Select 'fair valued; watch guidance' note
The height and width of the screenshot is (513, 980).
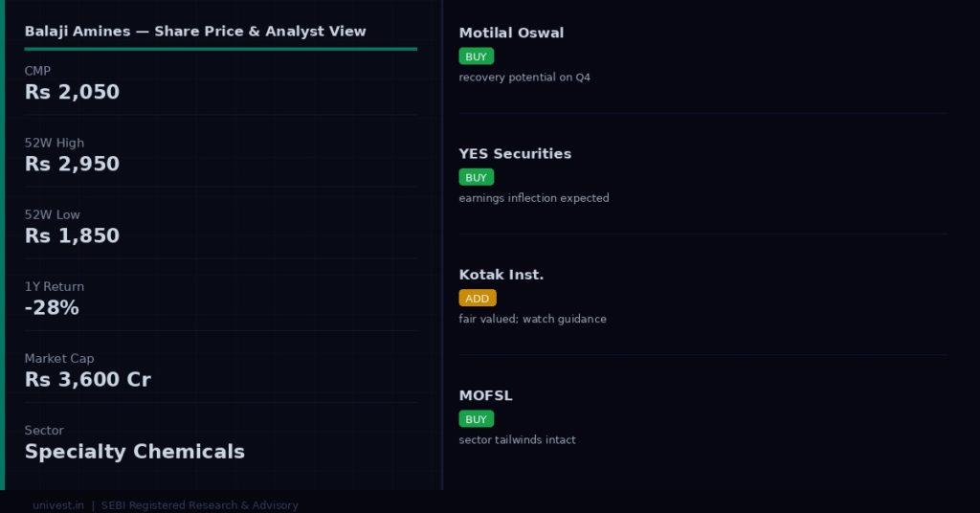click(x=532, y=319)
